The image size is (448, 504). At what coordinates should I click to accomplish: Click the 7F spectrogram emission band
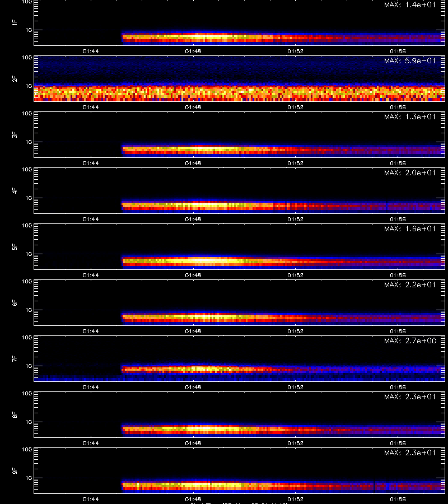click(283, 370)
